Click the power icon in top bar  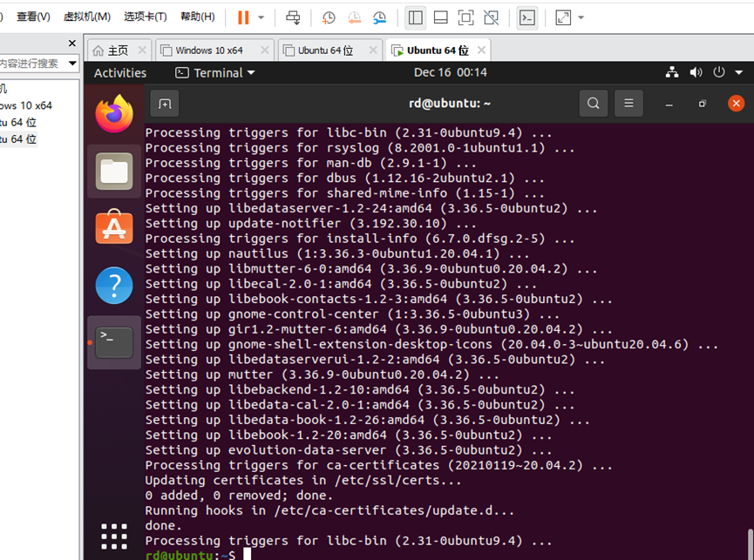point(719,72)
